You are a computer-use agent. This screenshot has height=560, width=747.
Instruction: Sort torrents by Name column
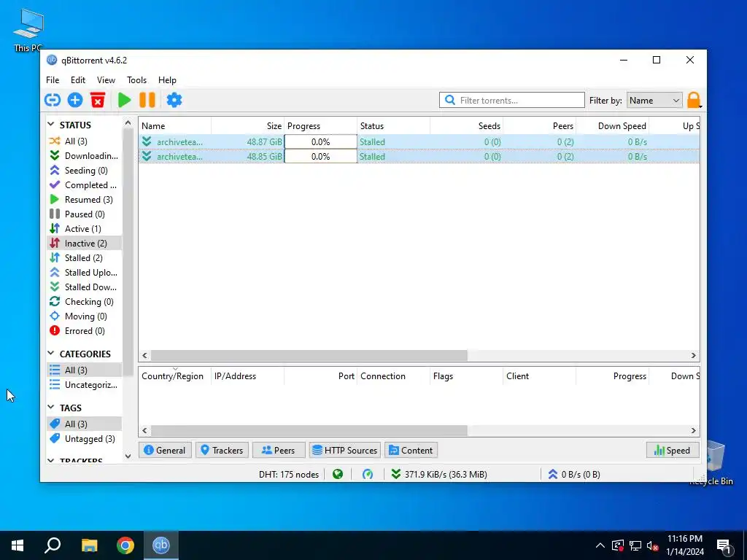tap(175, 125)
